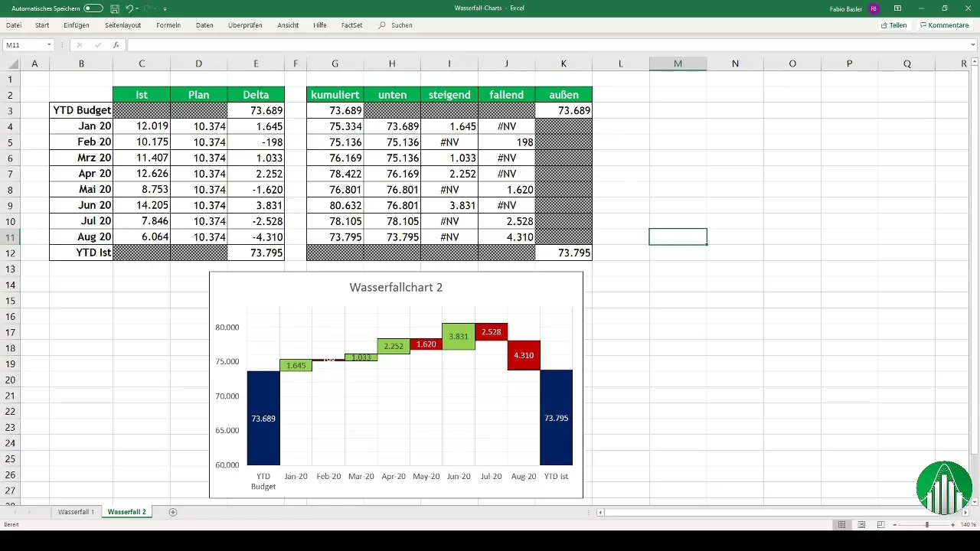
Task: Open the Einfügen ribbon tab
Action: tap(77, 25)
